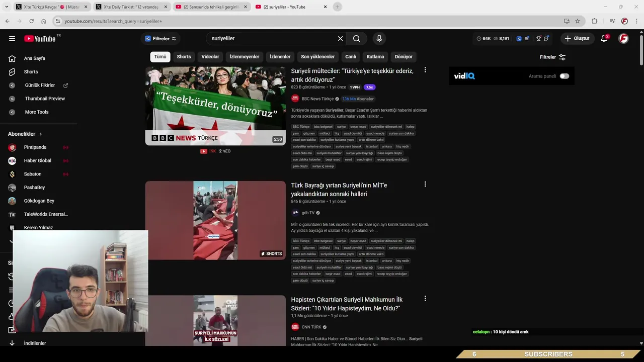
Task: Open the vidIQ trophy icon
Action: tap(538, 39)
